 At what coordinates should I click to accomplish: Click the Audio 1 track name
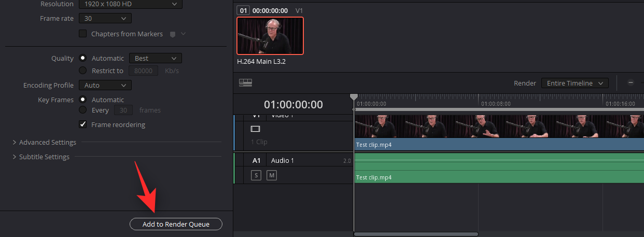(283, 160)
